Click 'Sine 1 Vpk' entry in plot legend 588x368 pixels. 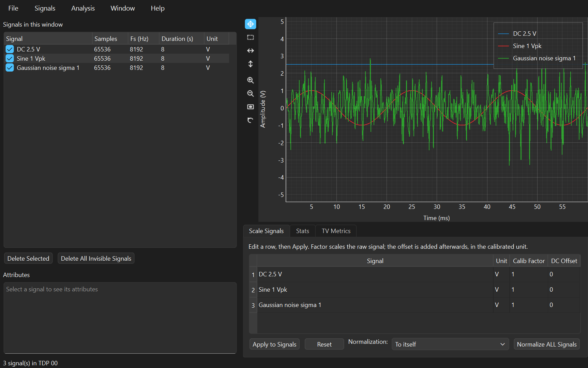click(527, 46)
